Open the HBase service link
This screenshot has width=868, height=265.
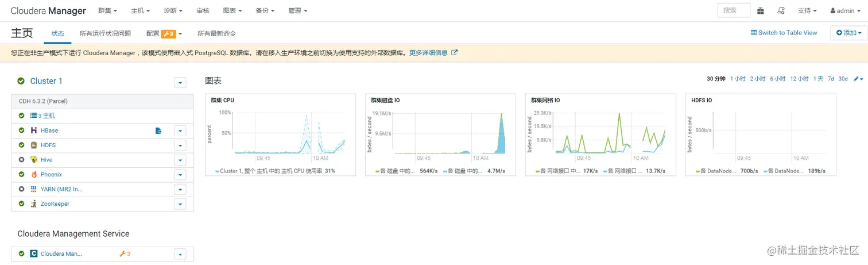tap(49, 130)
